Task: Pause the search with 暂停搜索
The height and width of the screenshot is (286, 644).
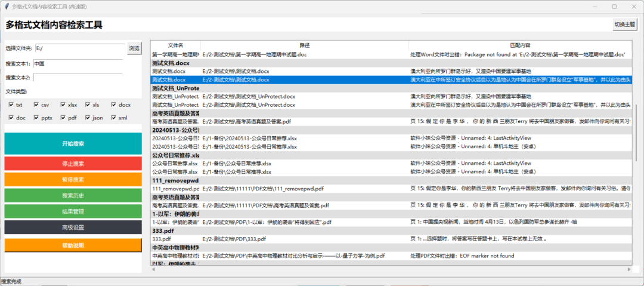Action: click(73, 180)
